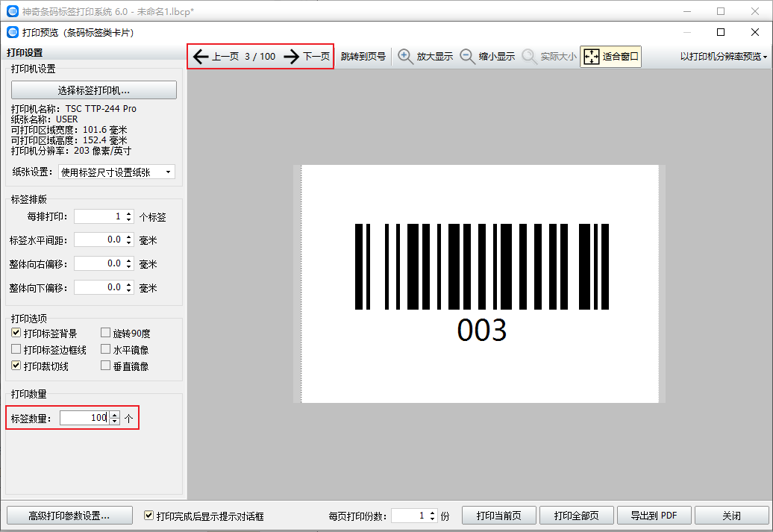This screenshot has height=532, width=773.
Task: Click the zoom-in magnifier icon
Action: coord(405,57)
